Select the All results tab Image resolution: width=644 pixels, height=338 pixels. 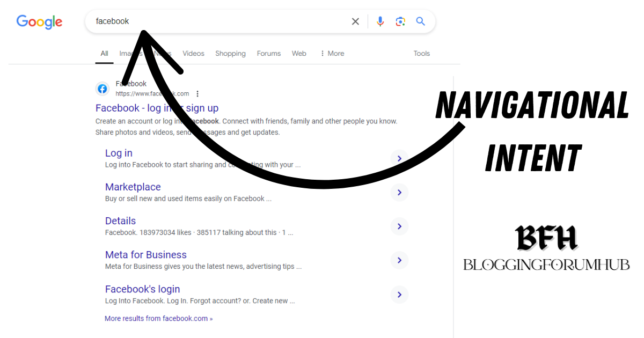(x=104, y=54)
